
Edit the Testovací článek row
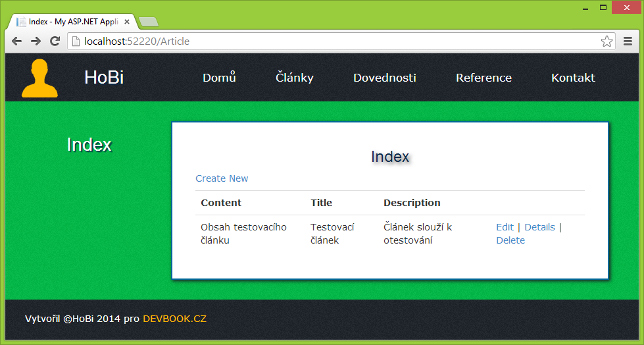(505, 227)
